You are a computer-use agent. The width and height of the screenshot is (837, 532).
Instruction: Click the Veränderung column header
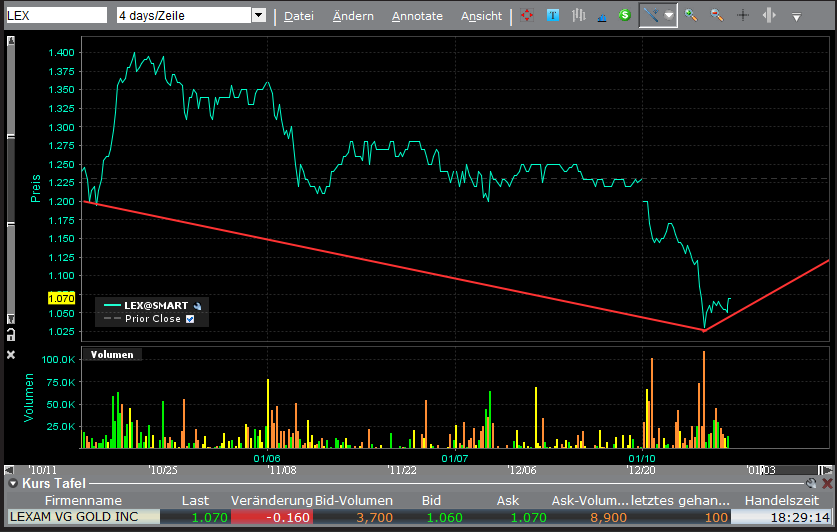tap(271, 500)
